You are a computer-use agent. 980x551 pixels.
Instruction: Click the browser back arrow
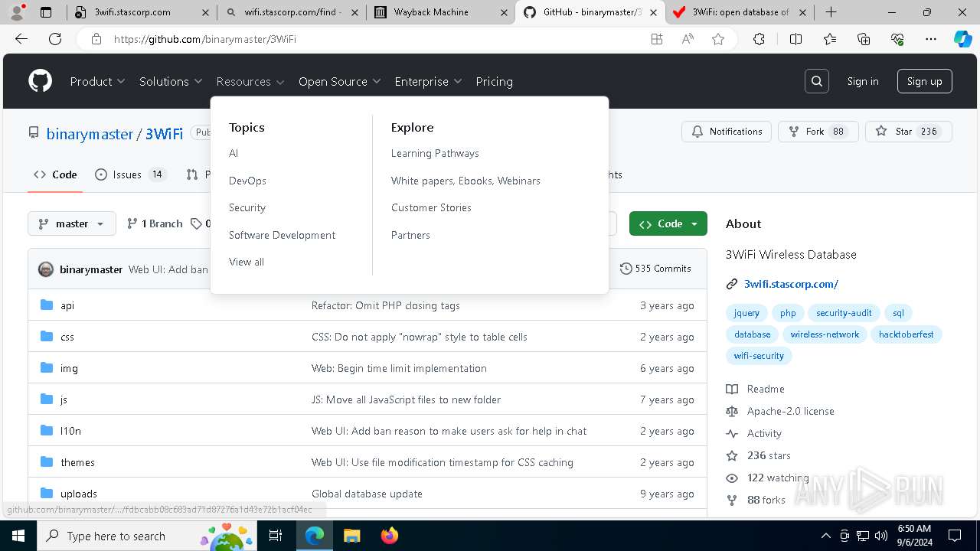[21, 39]
